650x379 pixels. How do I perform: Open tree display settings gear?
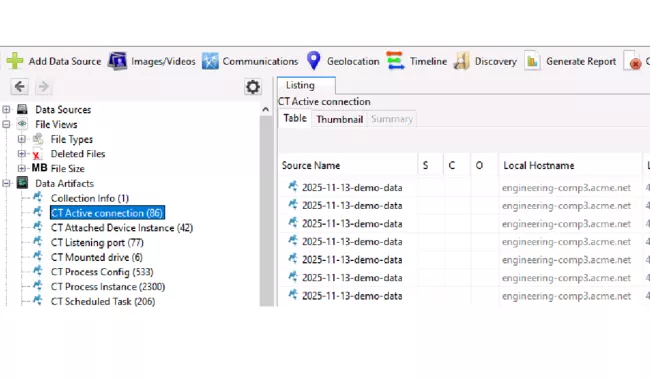tap(253, 87)
